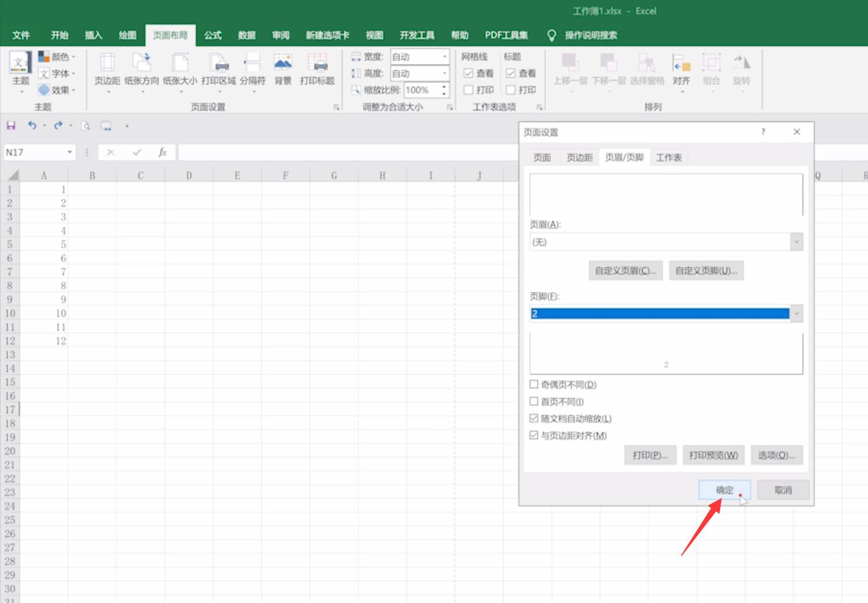Click the Scale (缩放比例) spinner arrows
This screenshot has width=868, height=603.
[444, 90]
